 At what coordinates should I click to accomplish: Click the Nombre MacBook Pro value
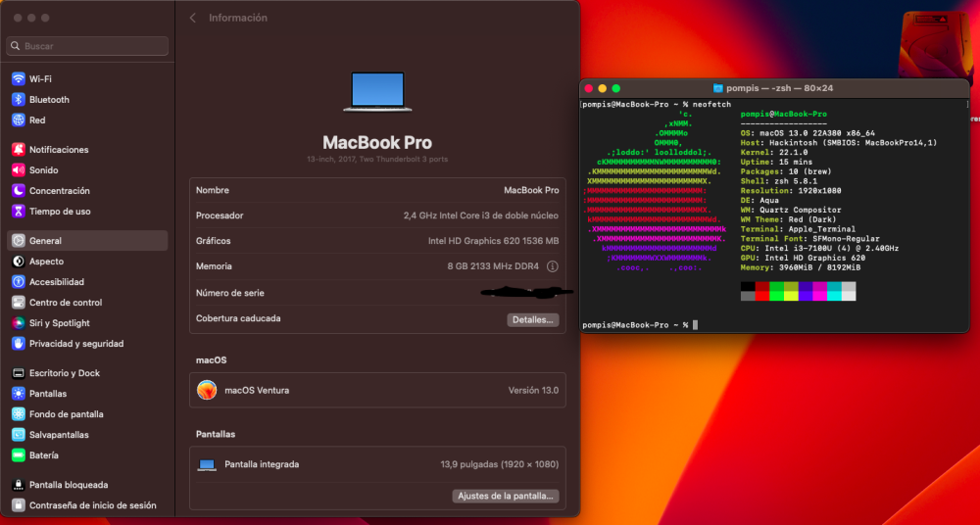pyautogui.click(x=531, y=191)
